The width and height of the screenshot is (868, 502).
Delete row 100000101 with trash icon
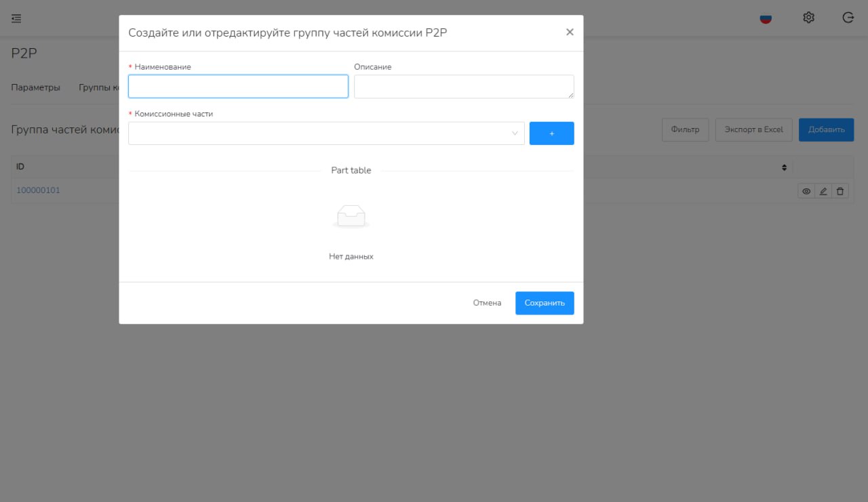(840, 192)
